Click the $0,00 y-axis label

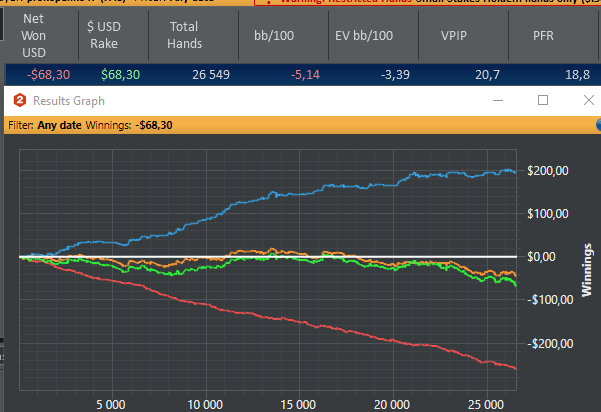[x=541, y=256]
